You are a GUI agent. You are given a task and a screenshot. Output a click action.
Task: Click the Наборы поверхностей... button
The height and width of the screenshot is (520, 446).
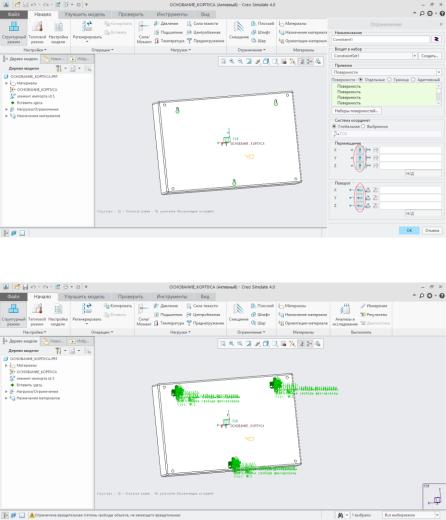[356, 111]
